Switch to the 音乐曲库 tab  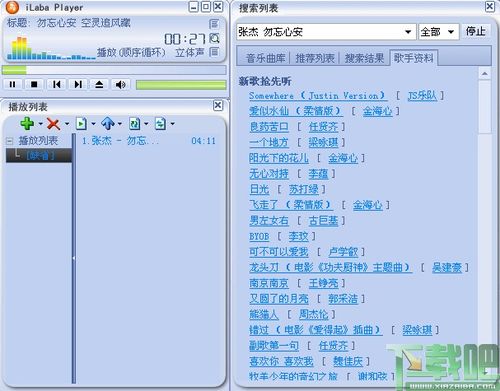point(266,58)
